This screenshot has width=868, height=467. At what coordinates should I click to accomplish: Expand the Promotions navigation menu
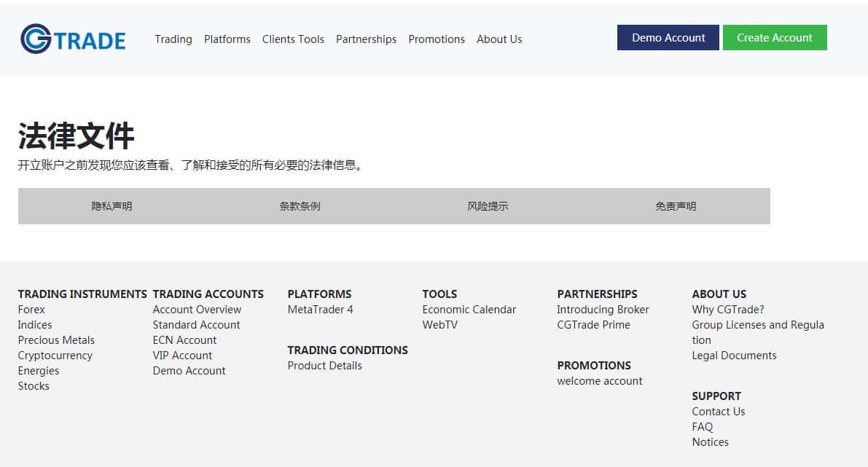(x=436, y=39)
